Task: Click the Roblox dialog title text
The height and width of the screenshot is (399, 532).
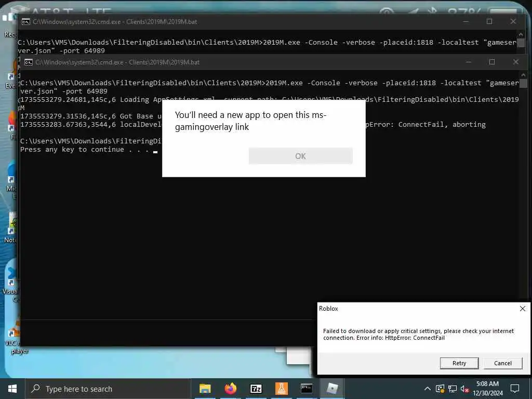Action: 328,309
